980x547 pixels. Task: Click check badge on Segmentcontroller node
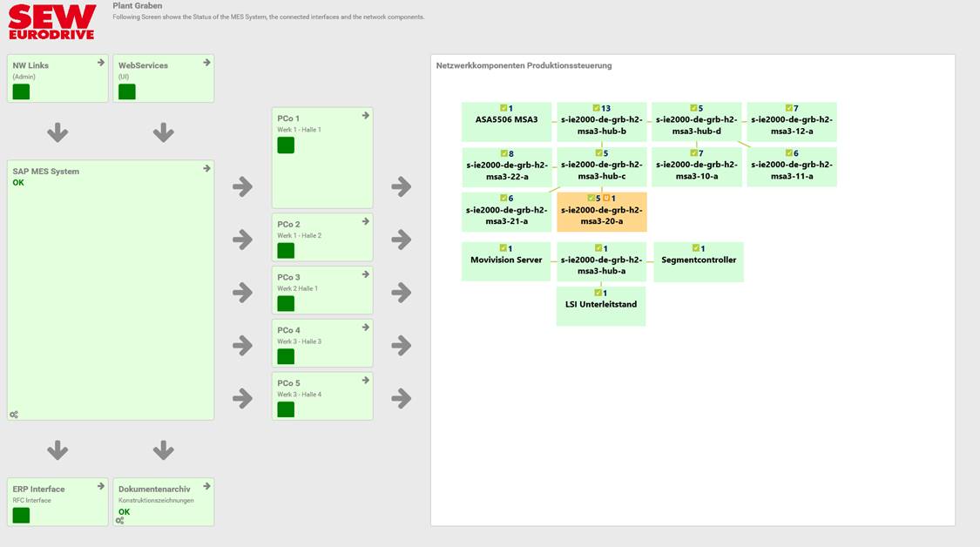coord(694,248)
